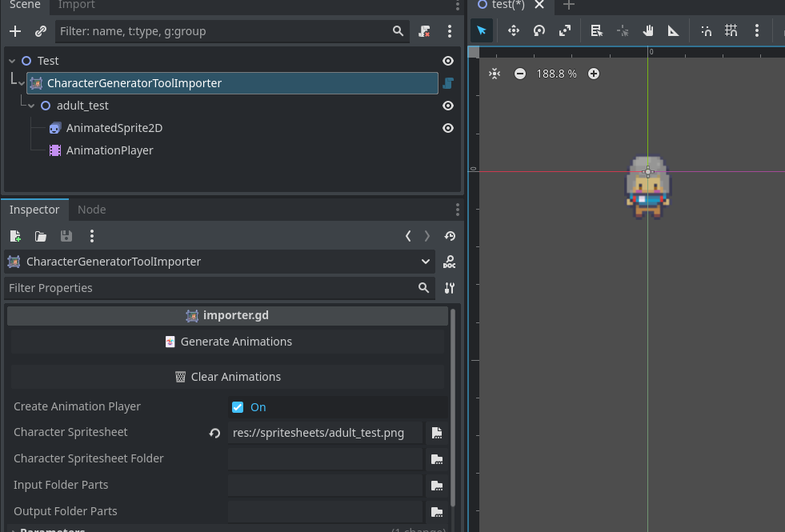Open the Inspector dock options menu
The image size is (785, 532).
click(x=457, y=210)
